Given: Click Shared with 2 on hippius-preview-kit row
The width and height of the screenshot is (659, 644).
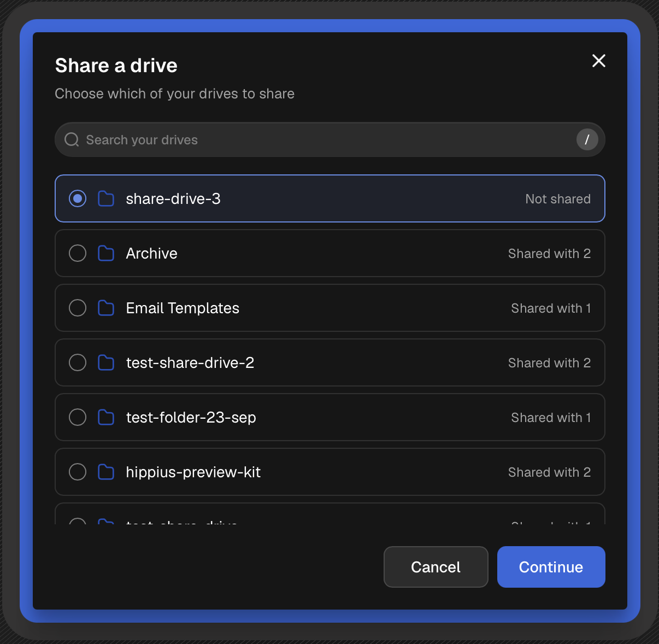Looking at the screenshot, I should point(549,472).
